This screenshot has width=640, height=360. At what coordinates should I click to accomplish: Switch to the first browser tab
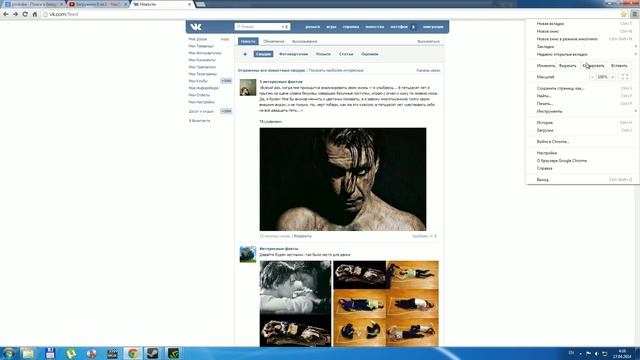(x=33, y=4)
